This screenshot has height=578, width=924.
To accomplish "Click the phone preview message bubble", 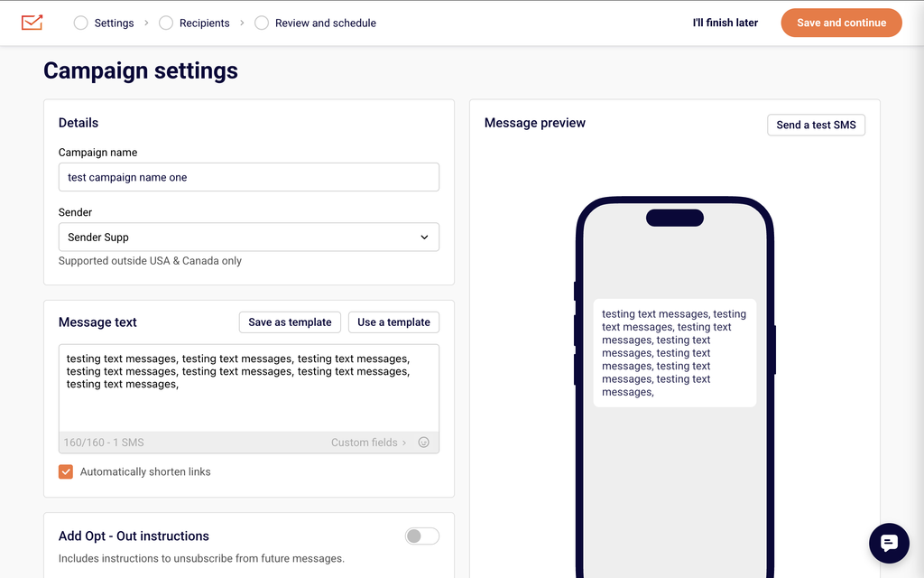I will click(x=675, y=353).
